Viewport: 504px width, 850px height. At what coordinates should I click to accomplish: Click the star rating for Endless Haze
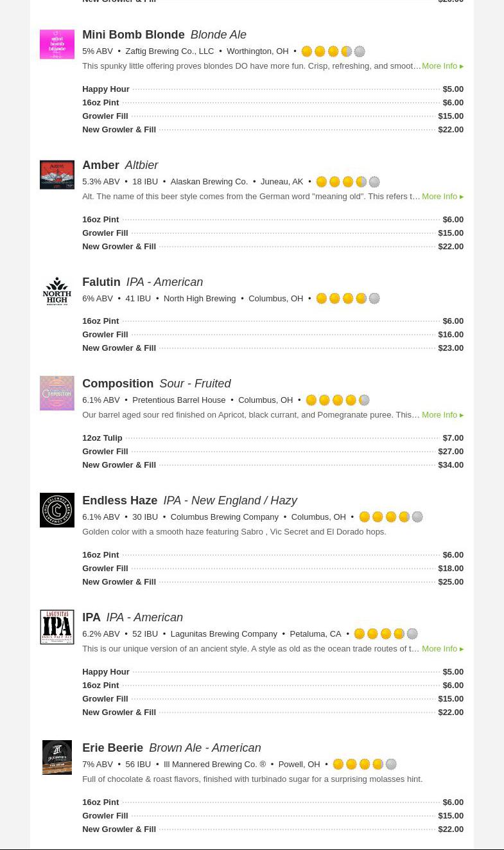(x=391, y=517)
